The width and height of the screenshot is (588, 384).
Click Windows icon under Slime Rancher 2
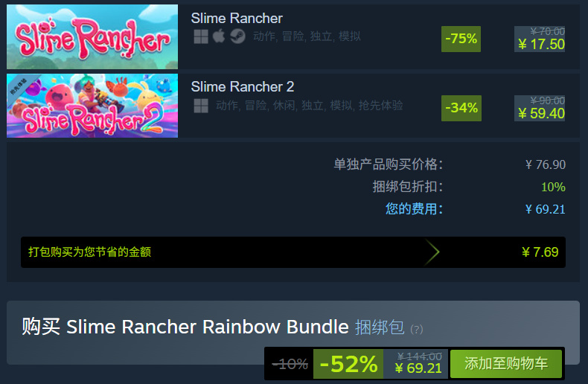[x=201, y=106]
